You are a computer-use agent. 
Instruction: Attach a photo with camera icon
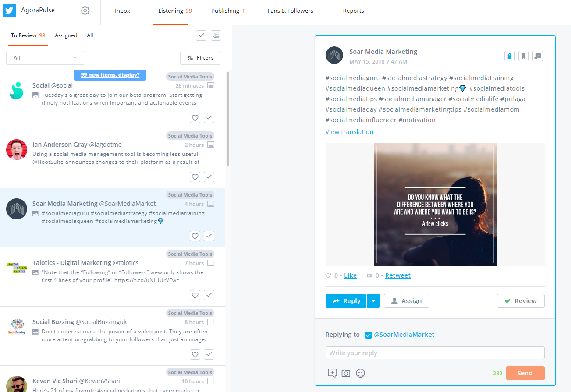point(346,373)
